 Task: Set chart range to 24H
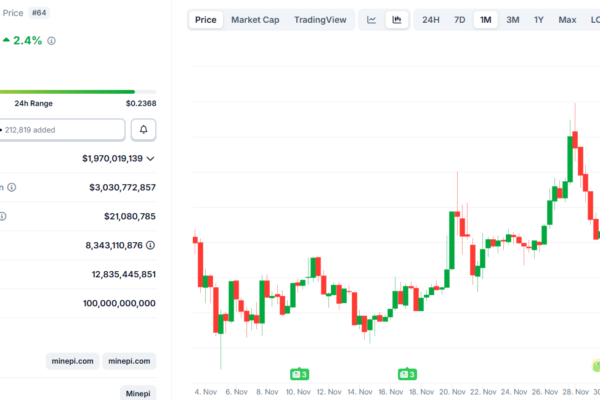(x=430, y=20)
